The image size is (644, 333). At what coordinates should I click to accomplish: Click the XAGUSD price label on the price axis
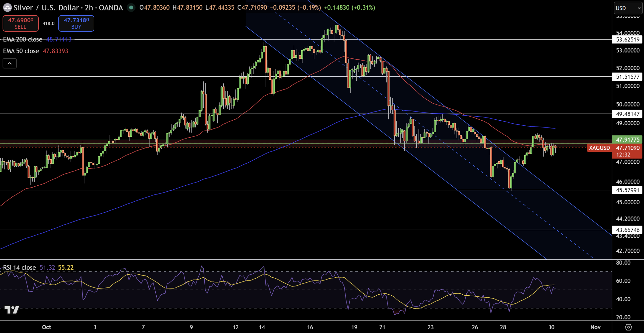click(599, 148)
